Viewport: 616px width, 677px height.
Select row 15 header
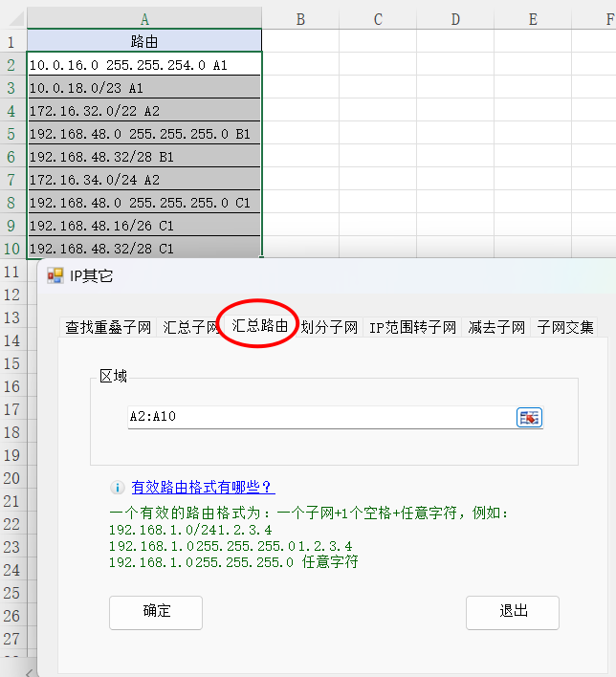pyautogui.click(x=11, y=363)
